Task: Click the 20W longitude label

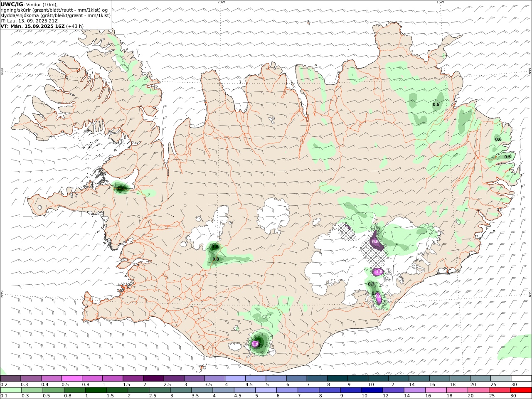Action: coord(221,2)
